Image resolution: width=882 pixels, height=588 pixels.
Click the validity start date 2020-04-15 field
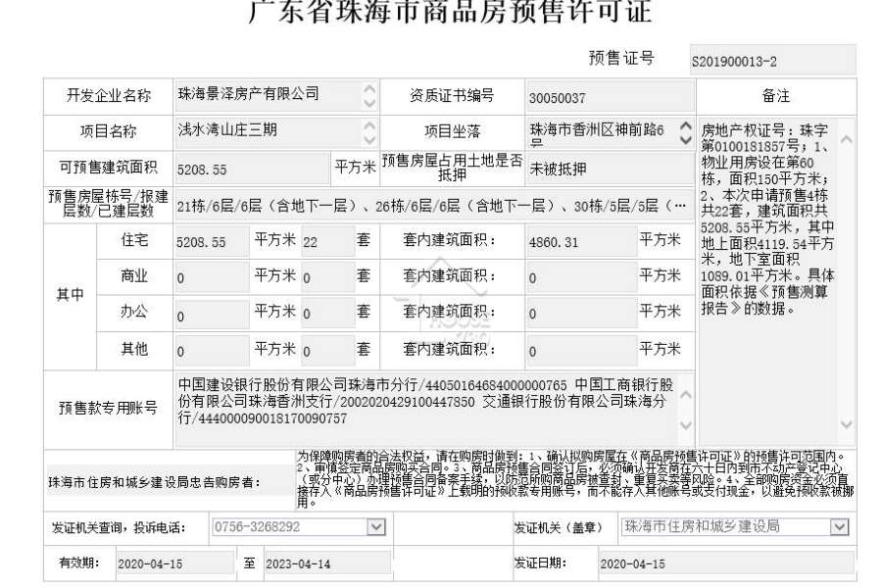tap(175, 563)
